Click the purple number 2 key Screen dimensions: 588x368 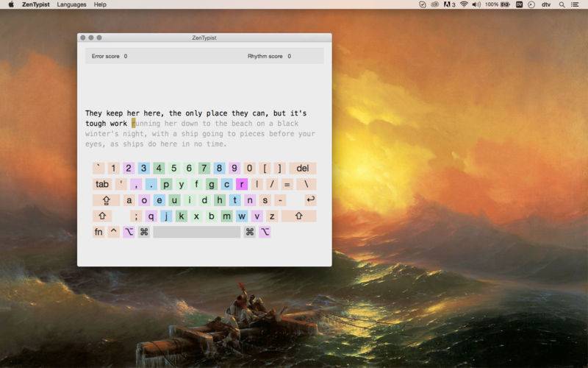[129, 169]
